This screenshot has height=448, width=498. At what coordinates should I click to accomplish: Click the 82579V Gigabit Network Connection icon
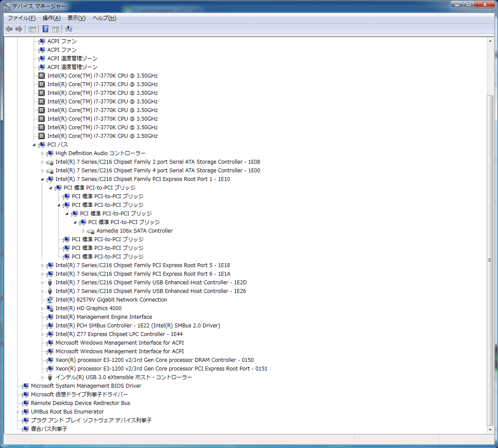pos(50,300)
